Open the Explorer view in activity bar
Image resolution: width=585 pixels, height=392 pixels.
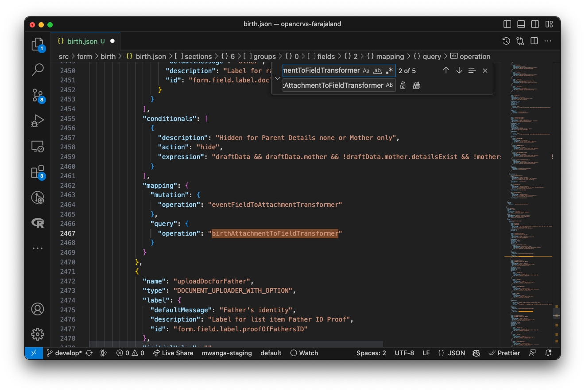[x=38, y=44]
